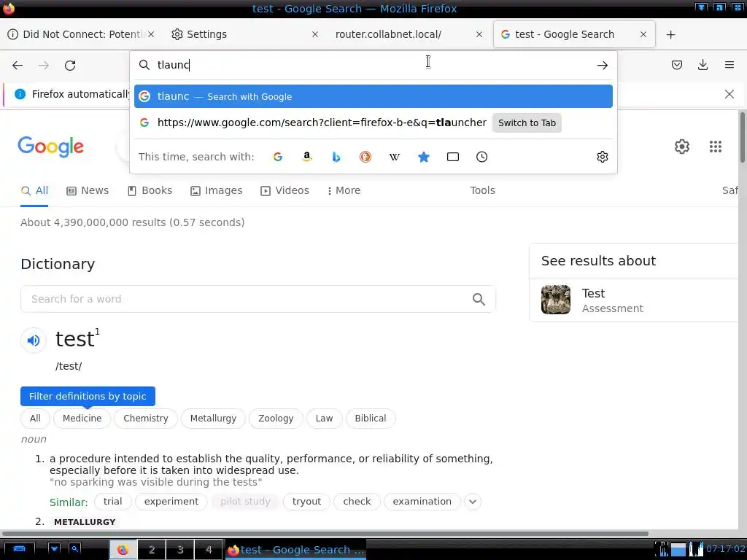The height and width of the screenshot is (560, 747).
Task: Search this time with Amazon
Action: click(307, 157)
